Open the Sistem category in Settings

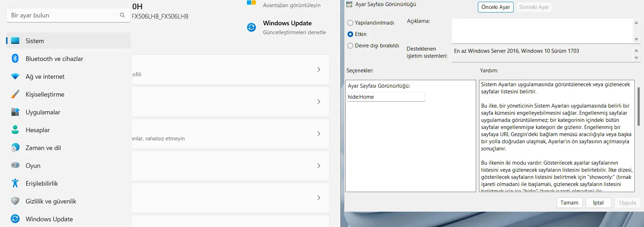coord(68,41)
